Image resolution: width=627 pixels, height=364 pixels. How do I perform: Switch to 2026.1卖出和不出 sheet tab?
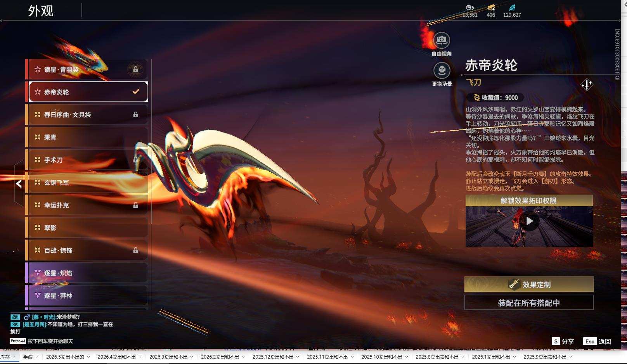coord(491,357)
